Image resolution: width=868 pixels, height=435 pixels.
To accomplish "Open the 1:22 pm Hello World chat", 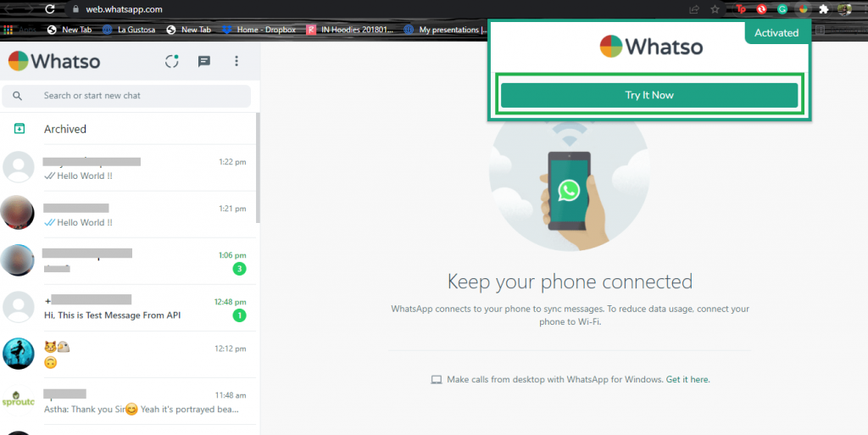I will (129, 168).
